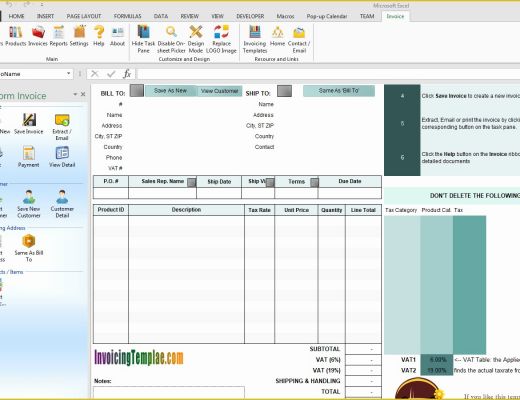Toggle Hide Task Pane
520x400 pixels.
[143, 39]
